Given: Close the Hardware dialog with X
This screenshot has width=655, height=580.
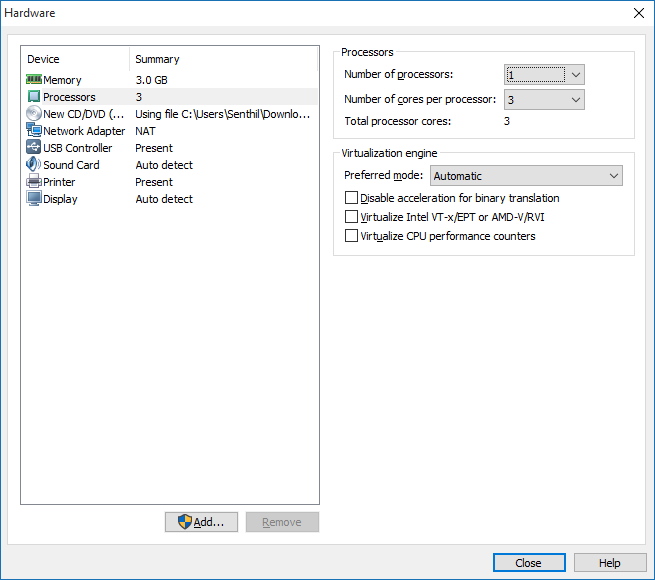Looking at the screenshot, I should (x=639, y=13).
